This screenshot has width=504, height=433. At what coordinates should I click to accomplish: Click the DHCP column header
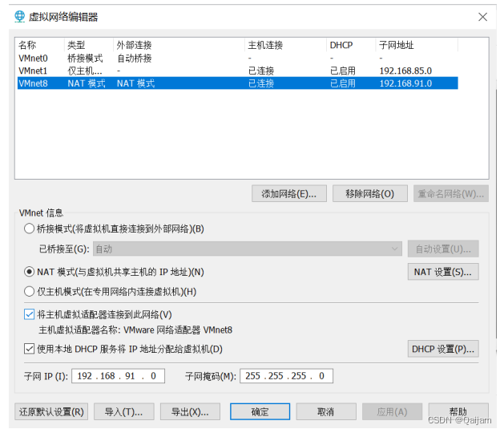point(351,45)
